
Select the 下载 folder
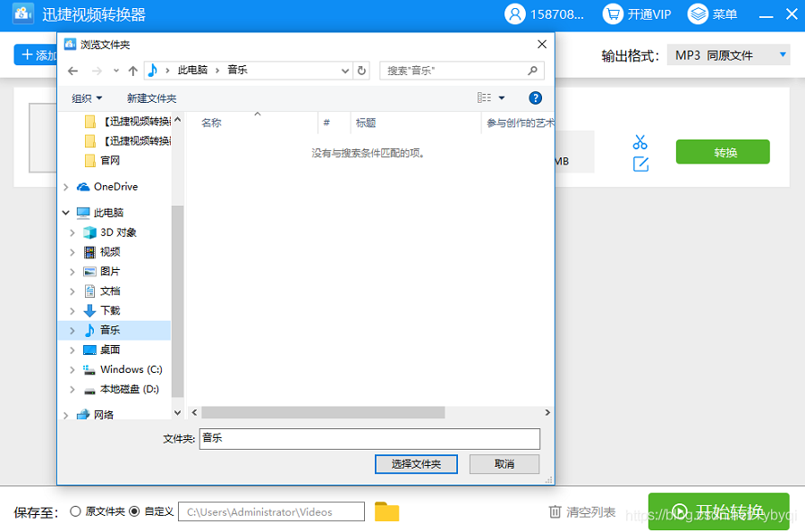pyautogui.click(x=110, y=310)
